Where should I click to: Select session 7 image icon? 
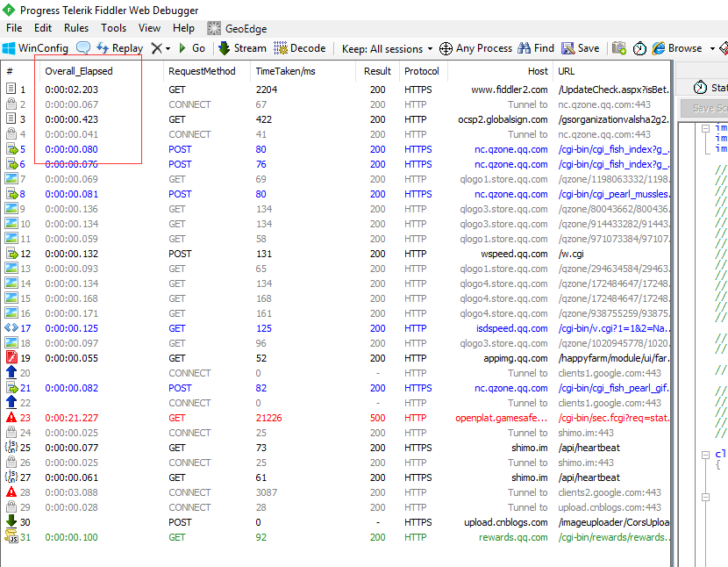click(11, 178)
